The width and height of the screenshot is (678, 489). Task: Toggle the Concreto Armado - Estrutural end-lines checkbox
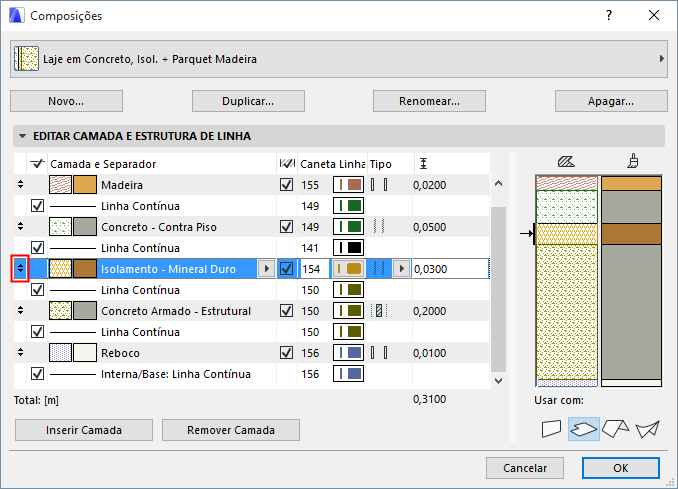pyautogui.click(x=286, y=310)
